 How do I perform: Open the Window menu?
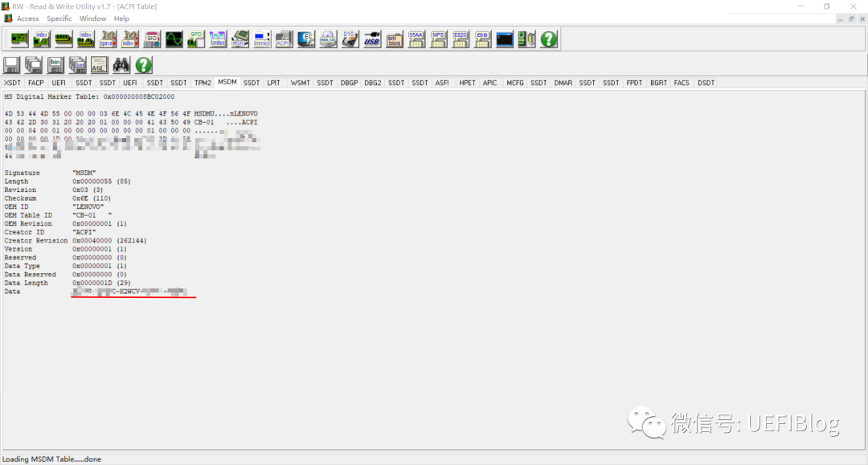(92, 18)
